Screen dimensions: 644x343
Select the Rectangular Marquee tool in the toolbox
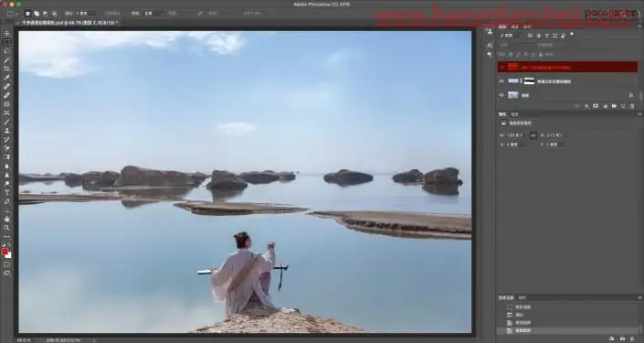pos(6,42)
